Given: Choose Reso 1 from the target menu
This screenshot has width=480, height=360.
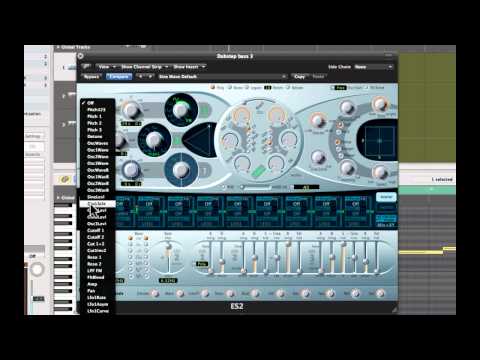Looking at the screenshot, I should pos(97,257).
